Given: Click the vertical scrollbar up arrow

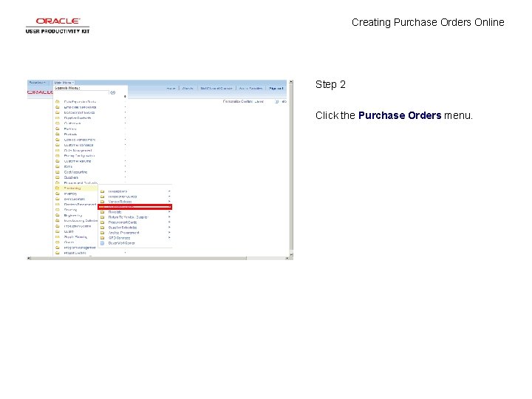Looking at the screenshot, I should (x=291, y=82).
